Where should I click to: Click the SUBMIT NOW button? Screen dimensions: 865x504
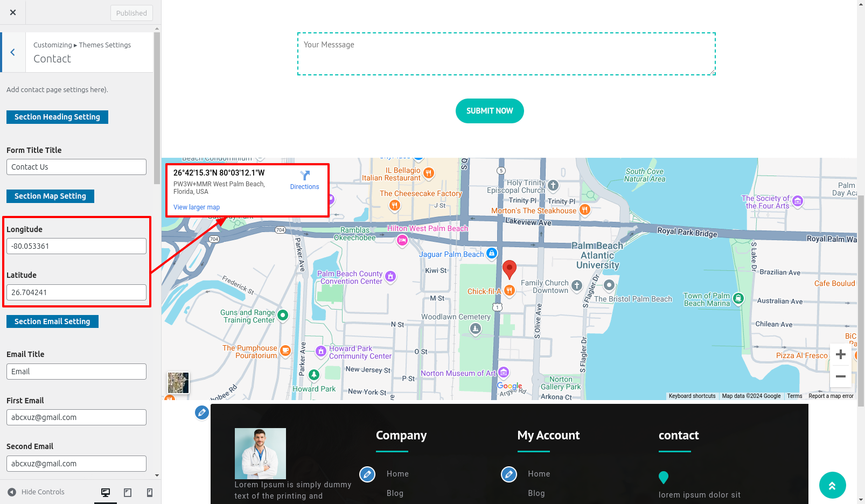click(x=490, y=111)
